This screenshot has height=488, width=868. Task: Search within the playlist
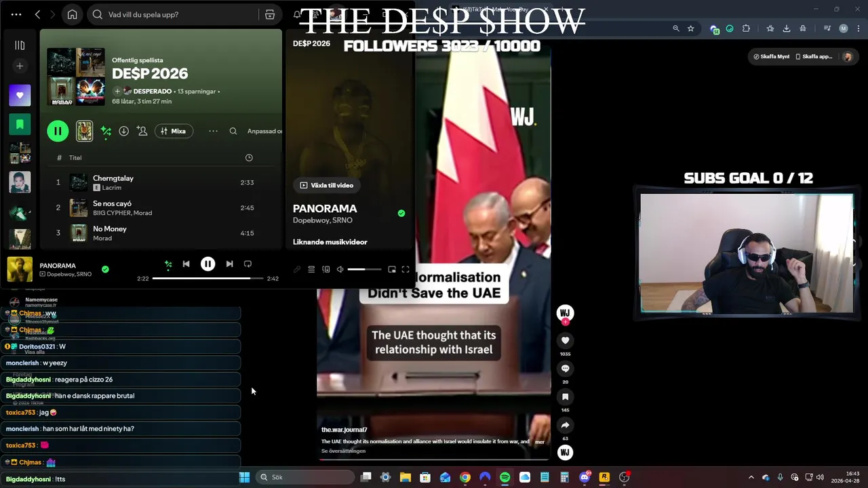point(233,131)
